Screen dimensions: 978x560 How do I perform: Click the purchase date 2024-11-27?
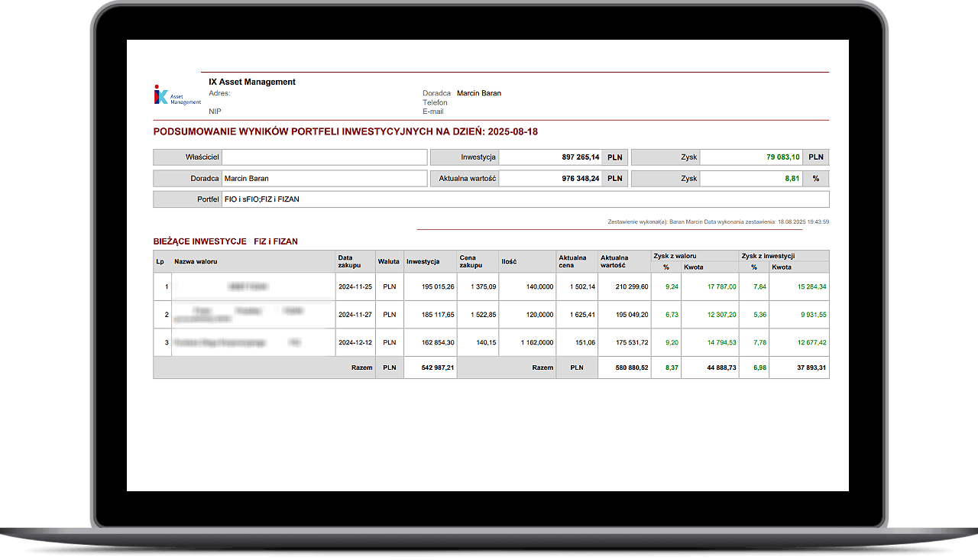click(x=355, y=315)
